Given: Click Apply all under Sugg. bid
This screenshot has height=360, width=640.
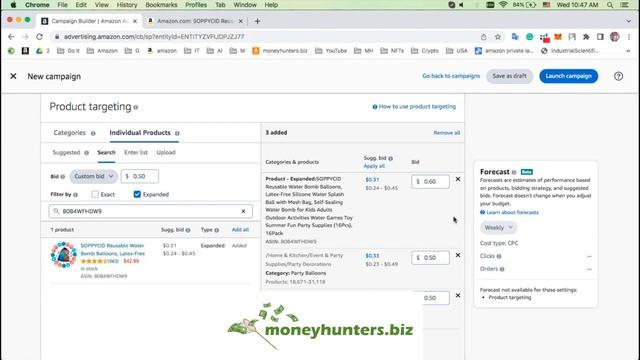Looking at the screenshot, I should [374, 166].
